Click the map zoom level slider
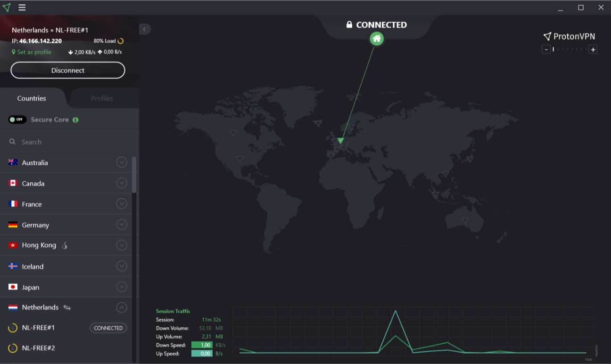The height and width of the screenshot is (364, 611). tap(570, 49)
